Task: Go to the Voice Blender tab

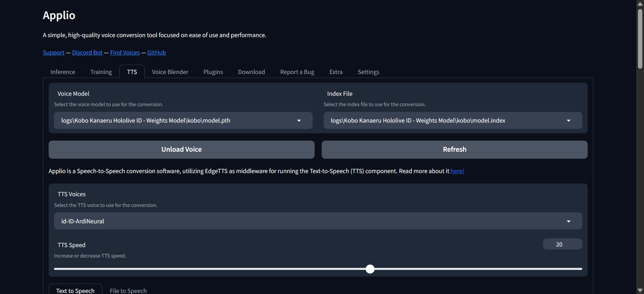Action: click(x=170, y=72)
